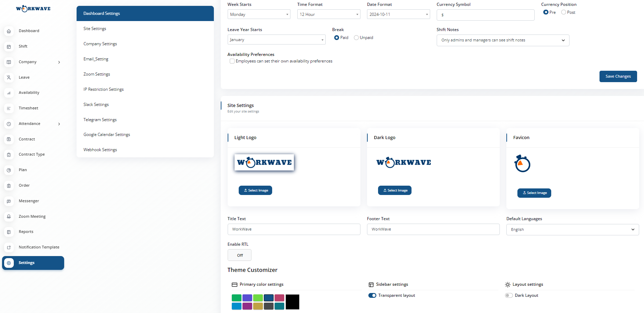The image size is (644, 313).
Task: Open Zoom Settings in settings menu
Action: click(x=145, y=74)
